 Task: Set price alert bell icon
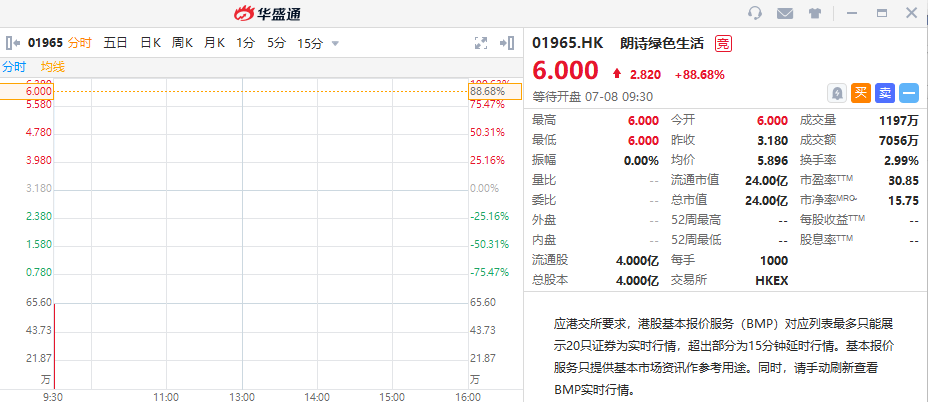(836, 94)
